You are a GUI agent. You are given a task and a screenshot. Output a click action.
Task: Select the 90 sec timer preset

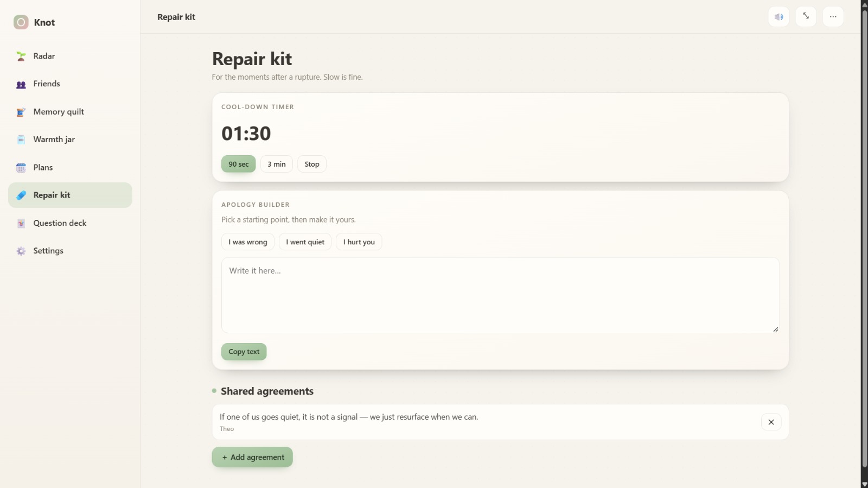(239, 164)
